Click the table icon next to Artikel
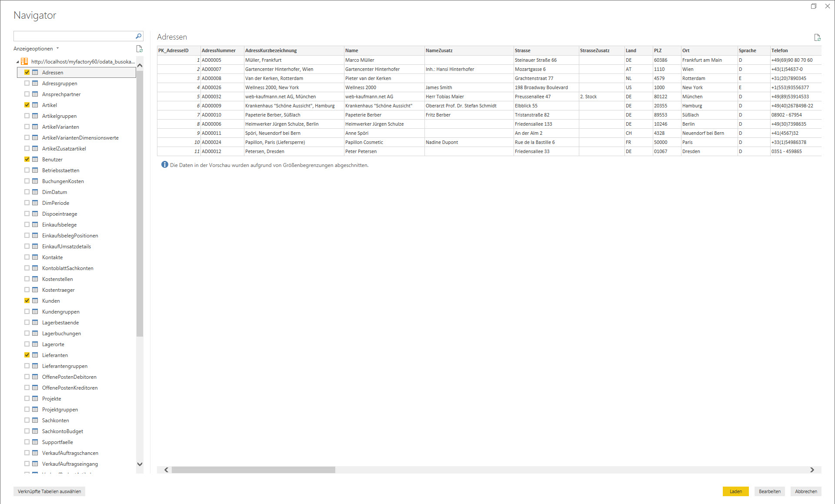Screen dimensions: 835x504 [35, 105]
